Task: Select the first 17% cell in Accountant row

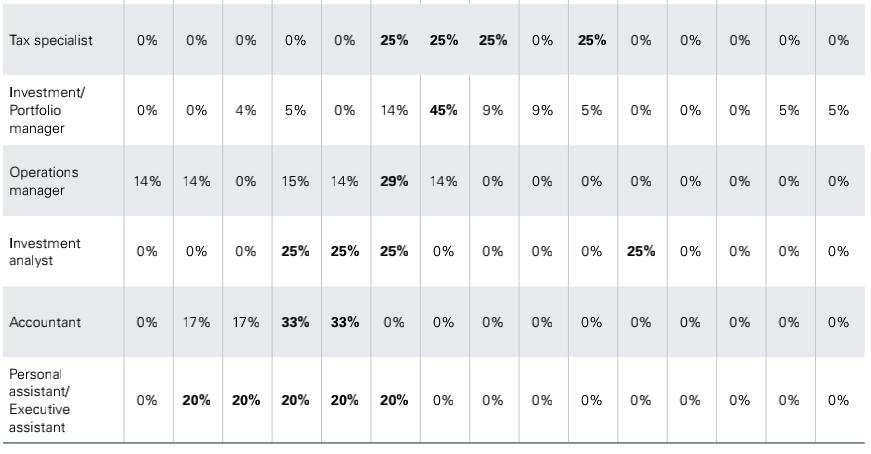Action: (x=196, y=322)
